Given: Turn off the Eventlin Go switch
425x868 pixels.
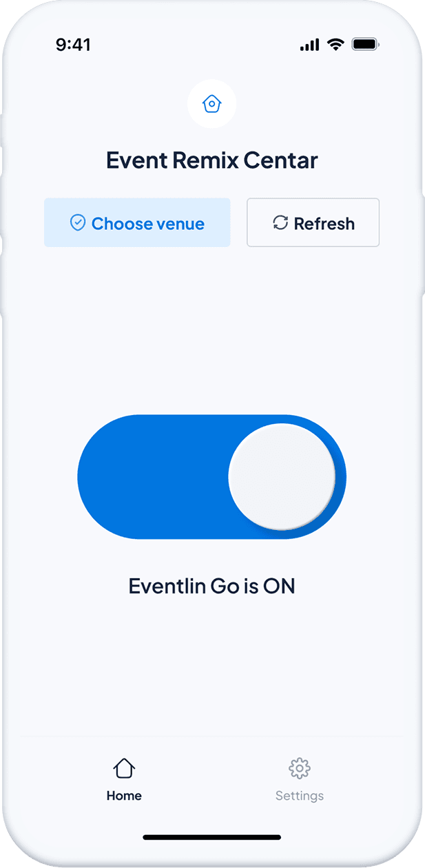Looking at the screenshot, I should tap(212, 476).
